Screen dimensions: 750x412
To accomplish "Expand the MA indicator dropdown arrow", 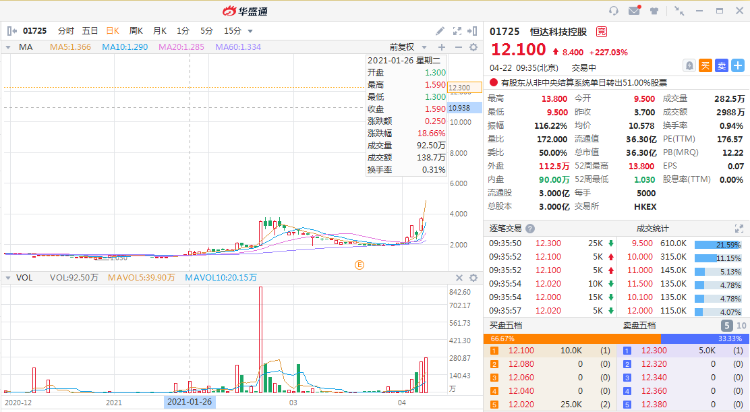I will (x=8, y=47).
